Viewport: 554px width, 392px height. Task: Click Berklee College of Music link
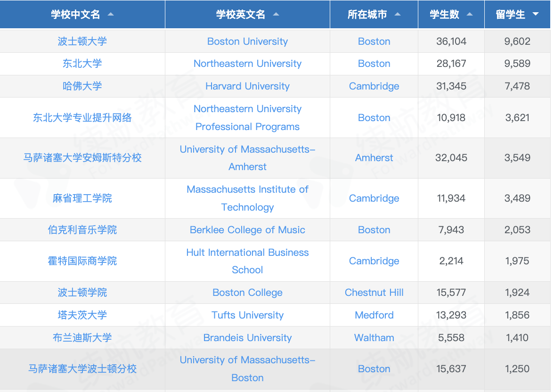click(x=247, y=230)
